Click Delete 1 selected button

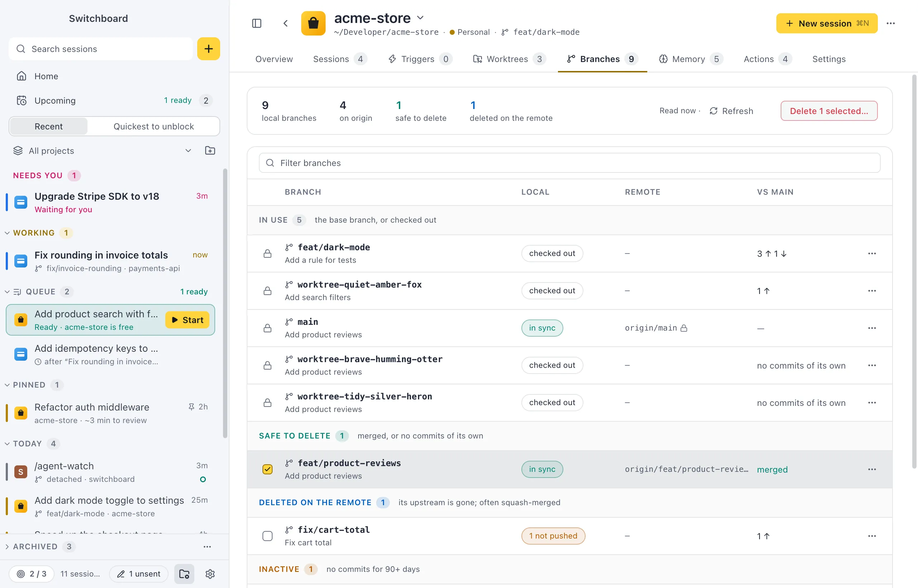click(829, 111)
